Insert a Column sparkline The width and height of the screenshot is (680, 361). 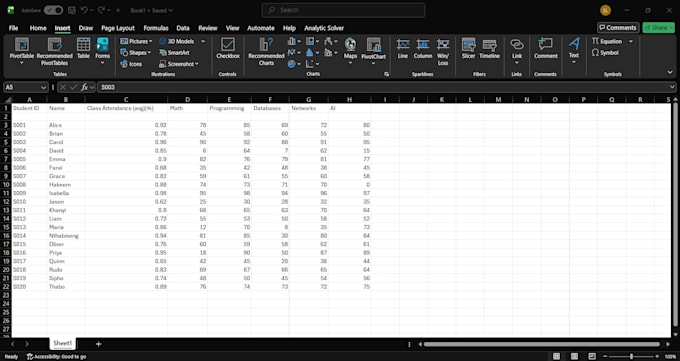(x=422, y=48)
